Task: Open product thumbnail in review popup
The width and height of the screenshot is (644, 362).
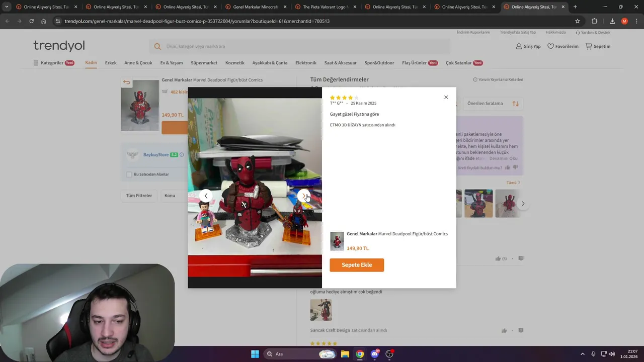Action: point(337,241)
